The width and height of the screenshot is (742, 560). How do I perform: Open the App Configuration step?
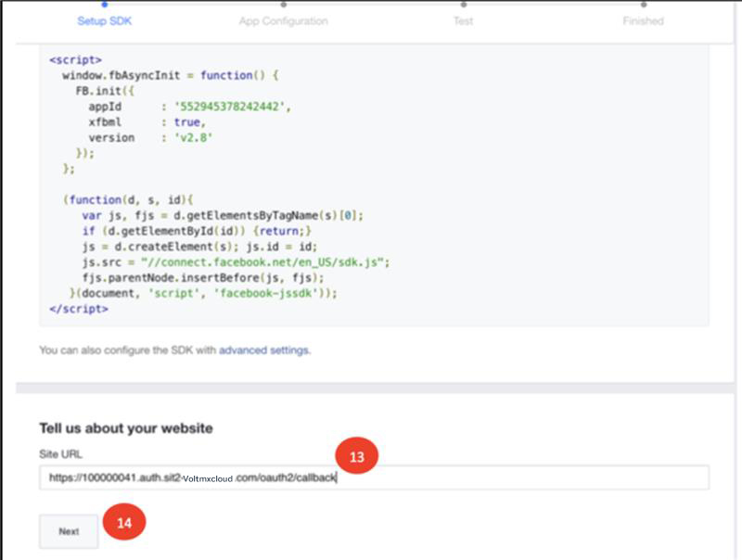click(283, 20)
